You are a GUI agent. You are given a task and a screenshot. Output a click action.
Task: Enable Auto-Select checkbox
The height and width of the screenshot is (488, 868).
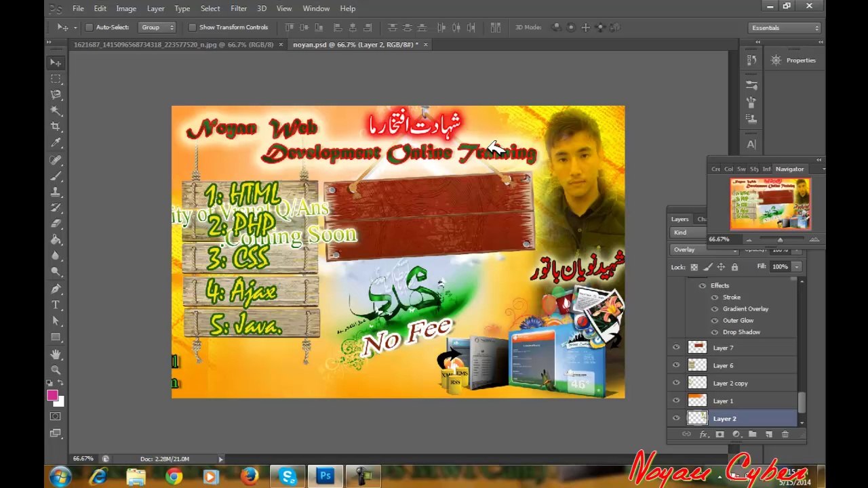tap(89, 27)
